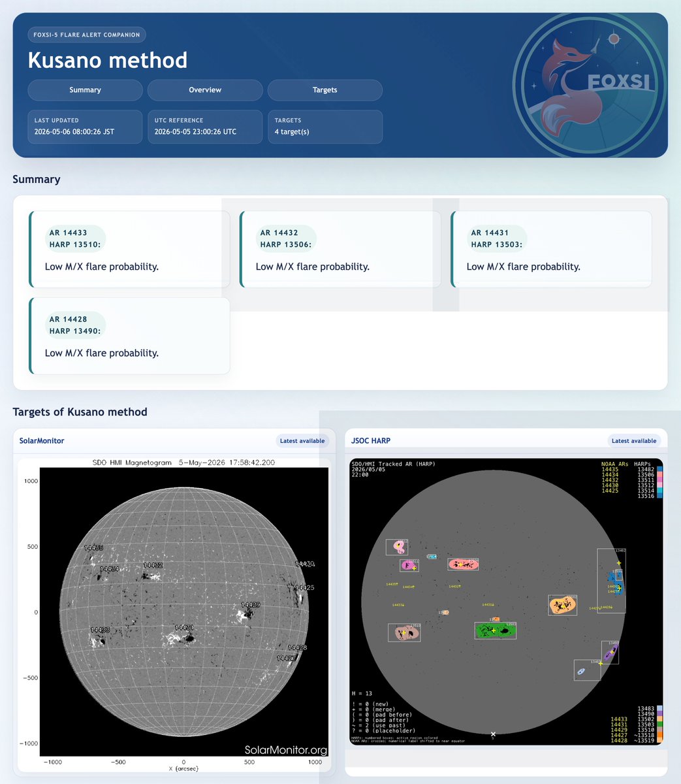This screenshot has height=784, width=681.
Task: Click region label 14433 on the magnetogram
Action: (x=100, y=630)
